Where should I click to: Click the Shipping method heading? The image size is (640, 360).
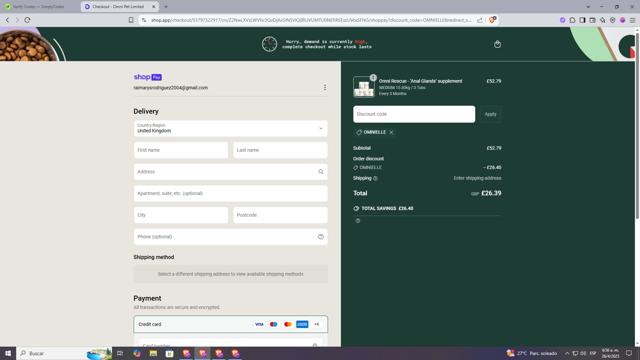tap(154, 257)
